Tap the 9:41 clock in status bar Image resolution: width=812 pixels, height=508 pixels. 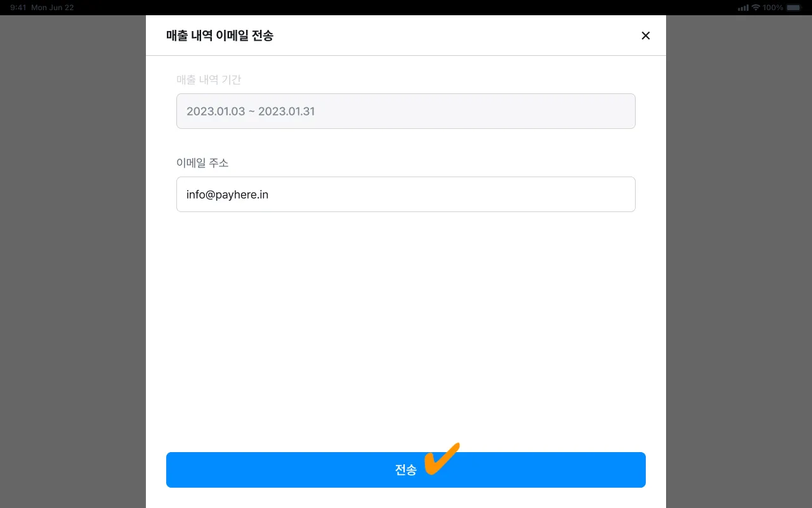(18, 8)
